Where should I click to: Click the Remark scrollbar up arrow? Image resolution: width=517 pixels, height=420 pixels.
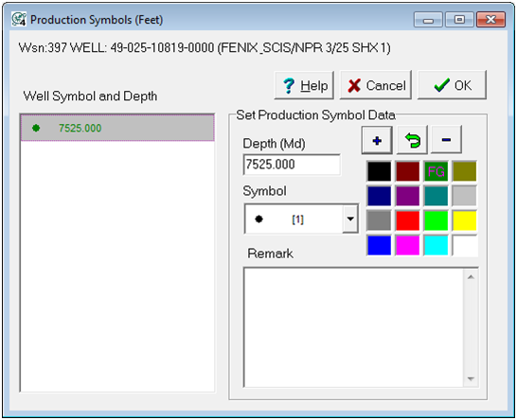pos(471,277)
